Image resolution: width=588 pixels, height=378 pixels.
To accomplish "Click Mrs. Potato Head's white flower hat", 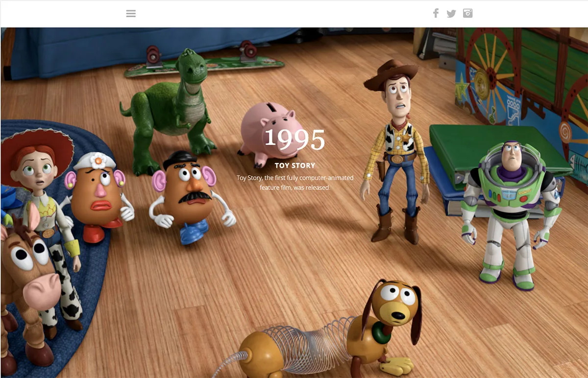I will [x=95, y=161].
